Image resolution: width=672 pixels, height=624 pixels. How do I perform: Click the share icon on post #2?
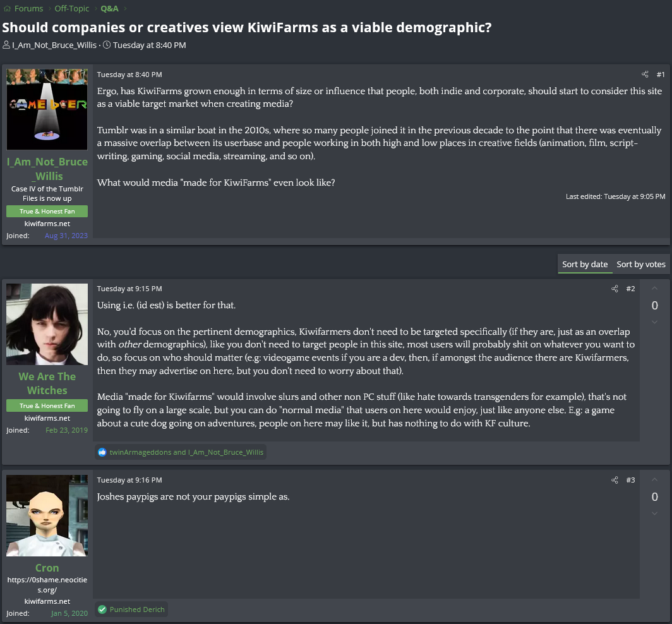tap(615, 289)
